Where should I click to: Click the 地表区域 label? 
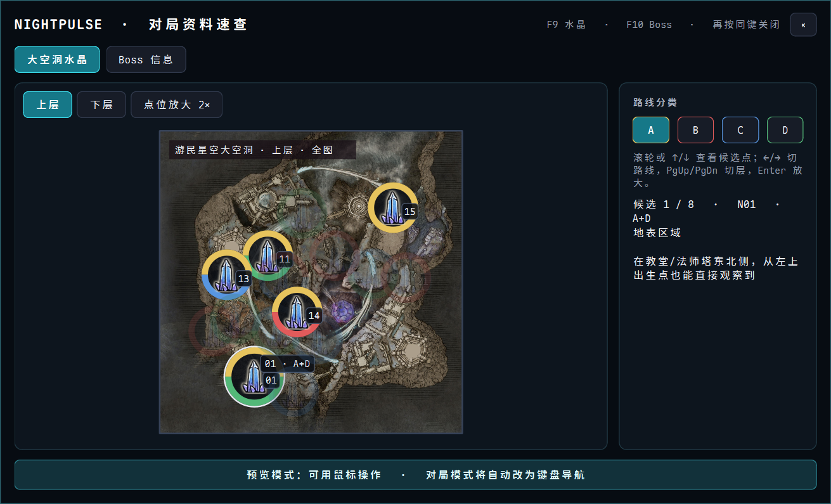(x=657, y=233)
